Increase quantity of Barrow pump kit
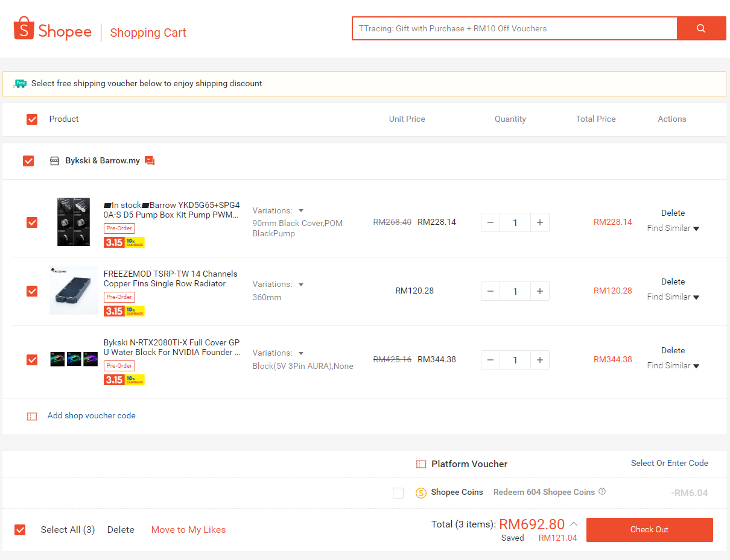 (x=539, y=222)
